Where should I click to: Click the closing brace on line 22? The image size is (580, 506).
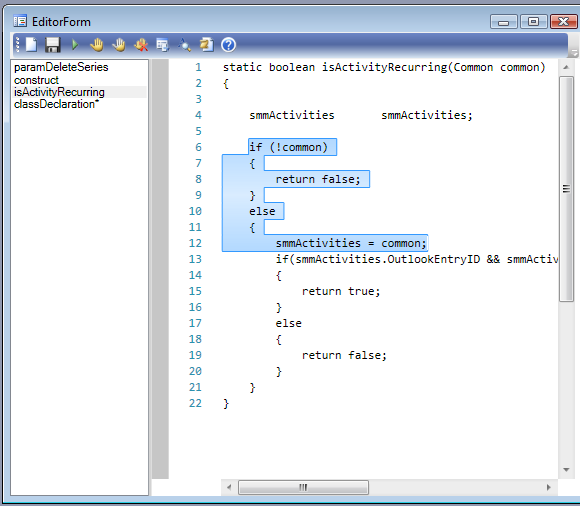tap(226, 404)
